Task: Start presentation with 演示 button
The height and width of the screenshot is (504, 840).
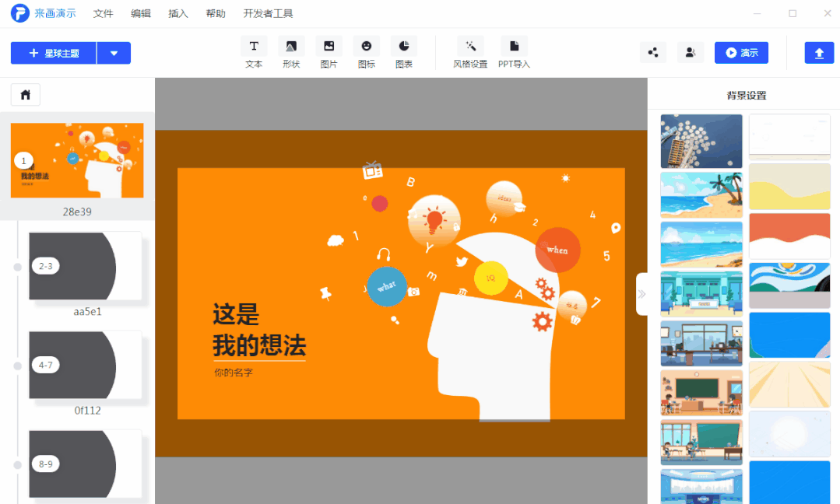Action: point(741,53)
